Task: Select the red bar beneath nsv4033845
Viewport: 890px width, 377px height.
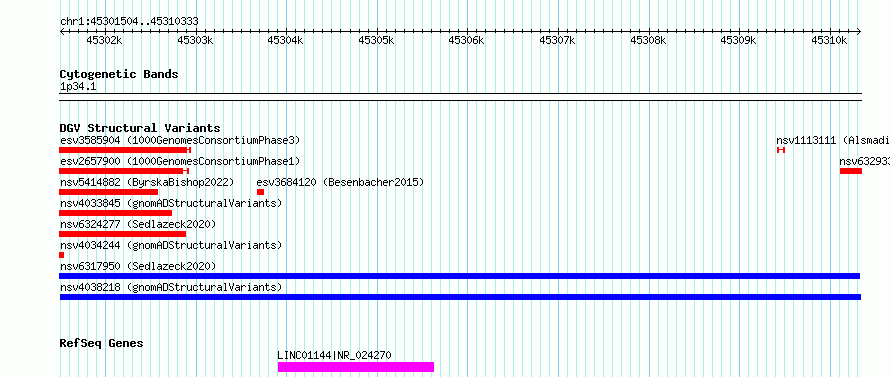Action: point(115,213)
